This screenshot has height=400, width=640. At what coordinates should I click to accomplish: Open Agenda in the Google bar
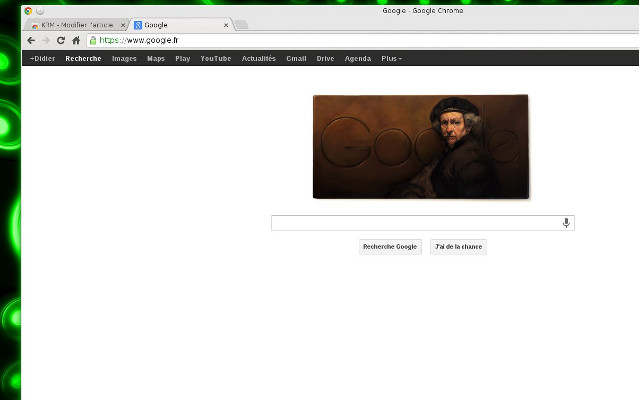tap(358, 58)
